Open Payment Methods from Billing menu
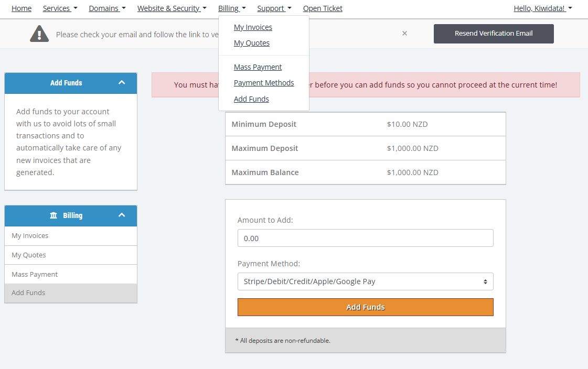The width and height of the screenshot is (588, 369). [264, 83]
